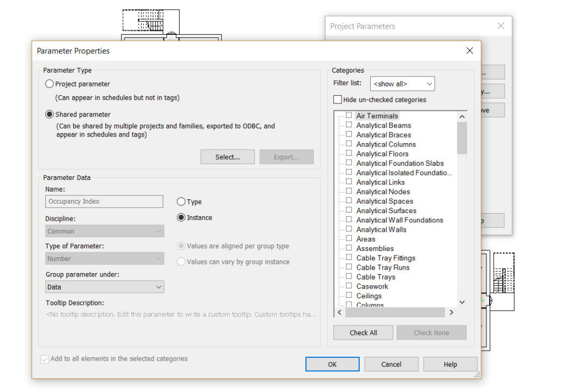564x392 pixels.
Task: Check the Analytical Surfaces category box
Action: point(349,210)
